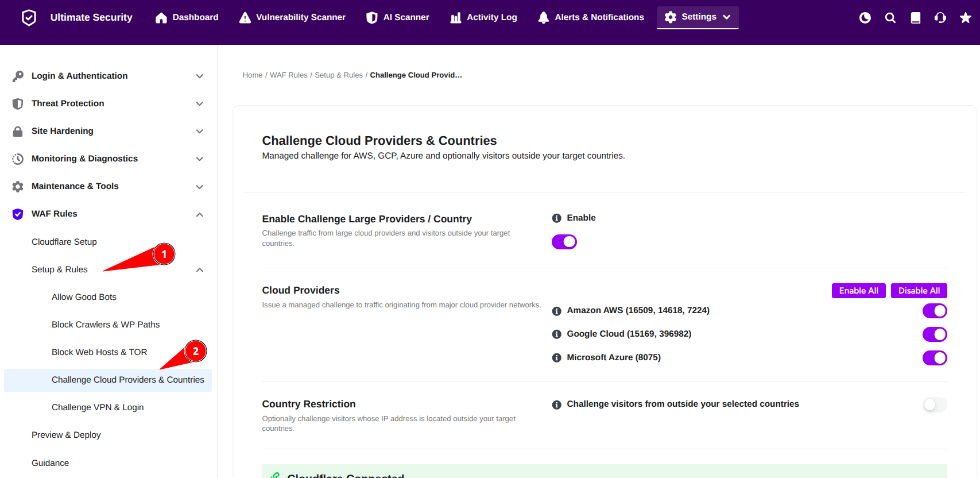Click the WAF Rules shield check icon
Image resolution: width=980 pixels, height=478 pixels.
click(18, 214)
